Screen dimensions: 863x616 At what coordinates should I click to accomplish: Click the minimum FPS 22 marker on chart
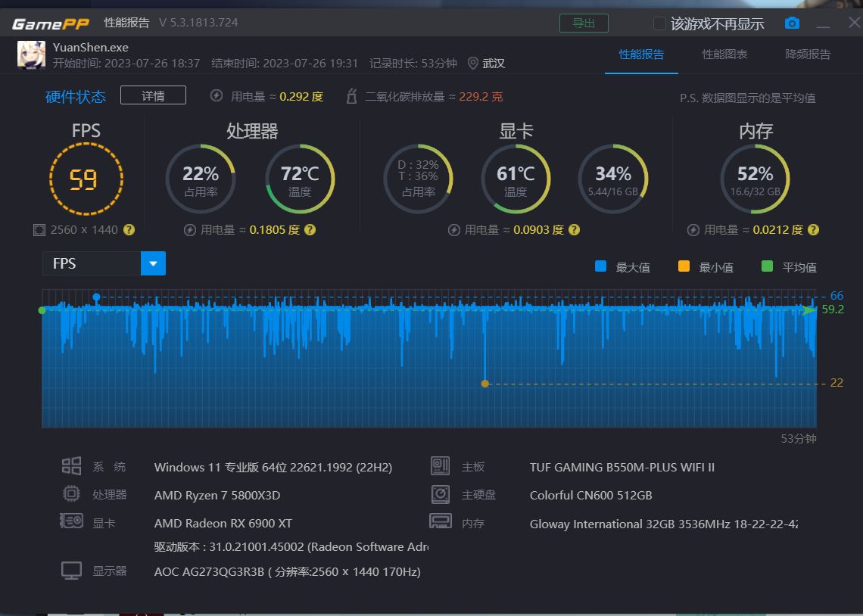coord(485,384)
